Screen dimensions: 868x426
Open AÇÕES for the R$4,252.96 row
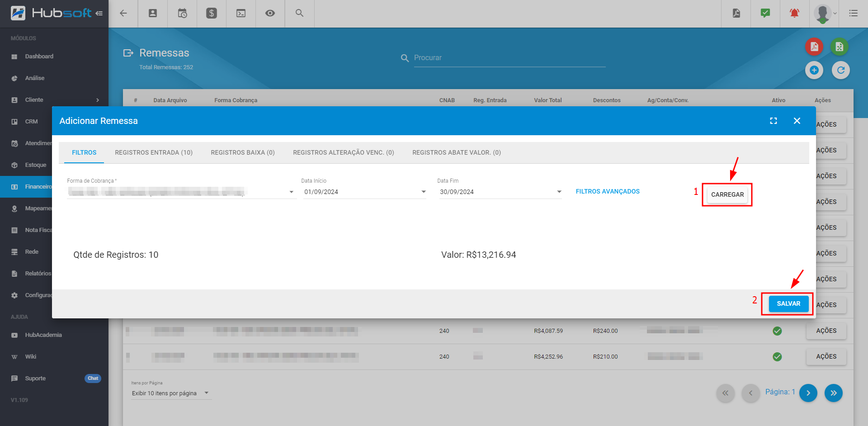click(x=826, y=356)
